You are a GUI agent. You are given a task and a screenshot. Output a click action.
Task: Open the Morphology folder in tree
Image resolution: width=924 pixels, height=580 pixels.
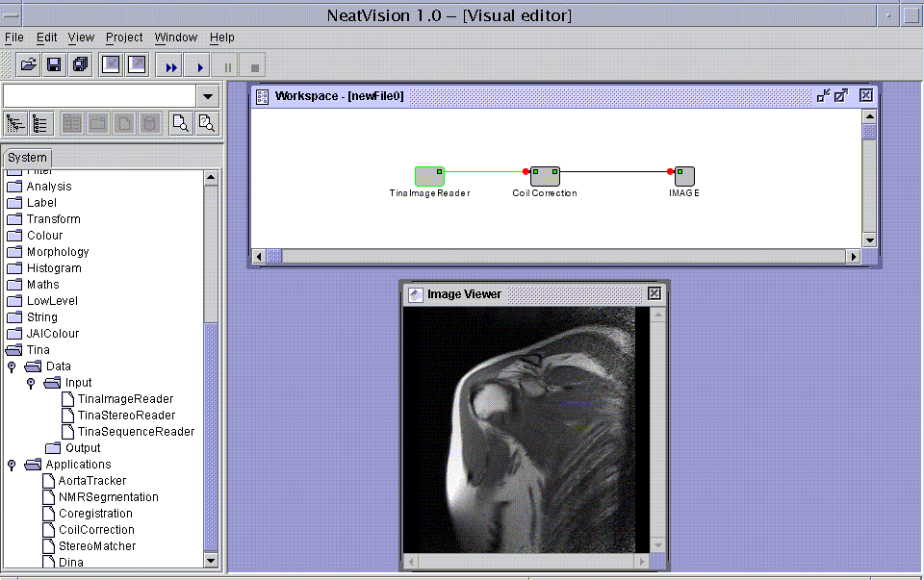point(57,252)
